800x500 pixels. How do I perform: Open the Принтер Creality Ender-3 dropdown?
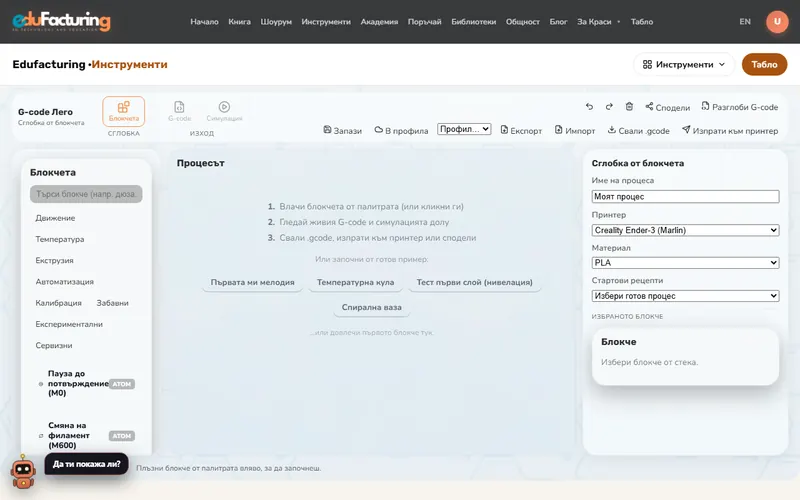[x=685, y=230]
